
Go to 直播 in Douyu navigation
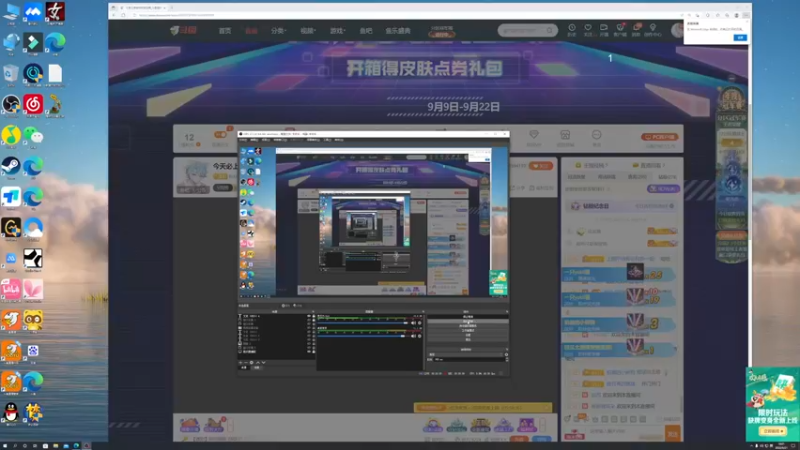click(x=251, y=31)
